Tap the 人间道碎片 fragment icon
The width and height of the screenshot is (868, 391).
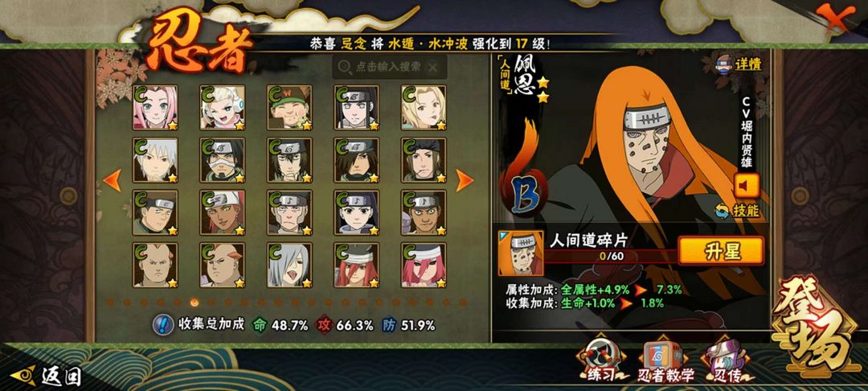point(520,253)
